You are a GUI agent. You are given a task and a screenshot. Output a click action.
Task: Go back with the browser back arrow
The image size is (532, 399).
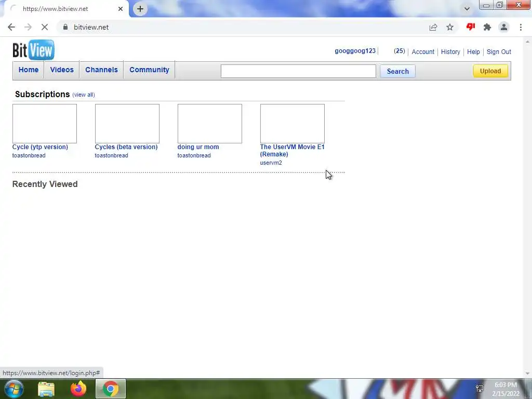[x=11, y=27]
